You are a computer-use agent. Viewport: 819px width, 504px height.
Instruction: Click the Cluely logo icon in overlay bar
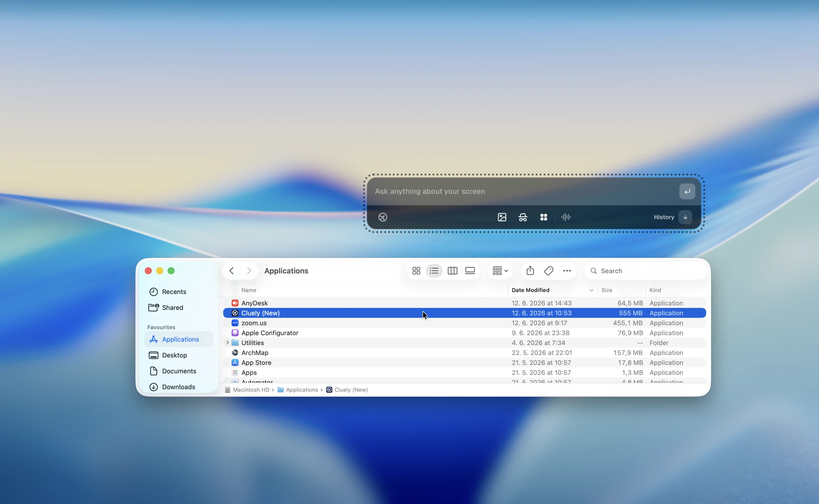(383, 217)
